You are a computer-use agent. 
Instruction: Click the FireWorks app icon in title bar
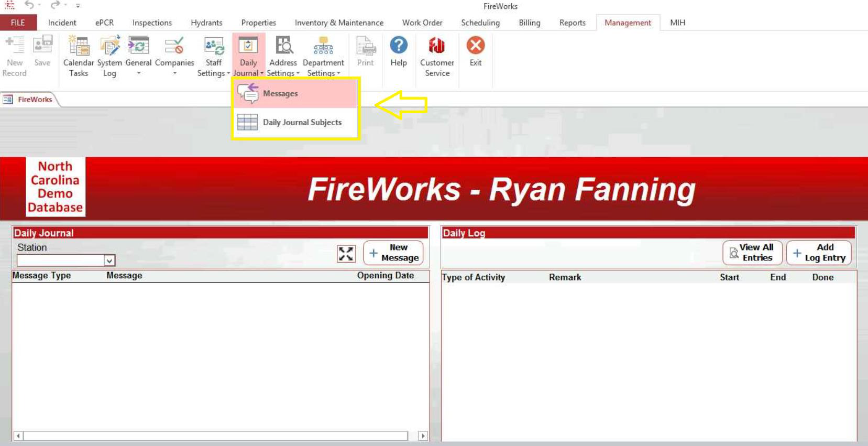point(9,5)
